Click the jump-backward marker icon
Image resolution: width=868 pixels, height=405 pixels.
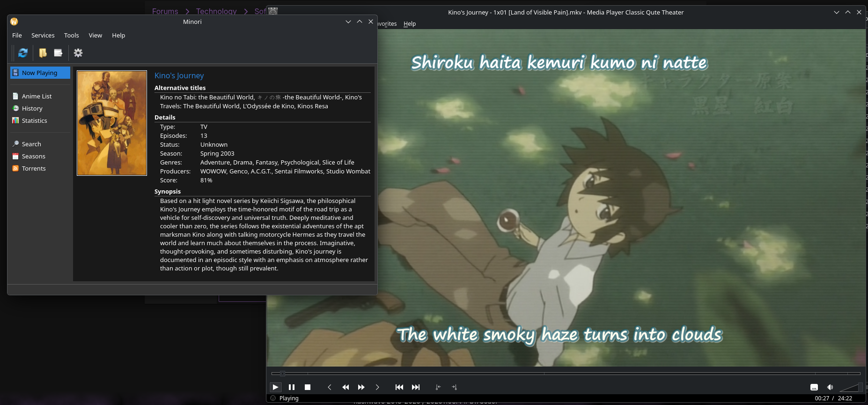point(438,387)
